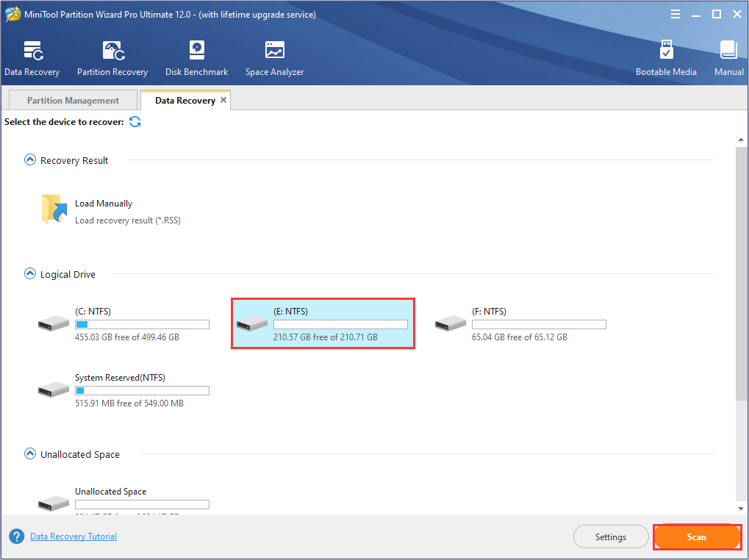Viewport: 749px width, 560px height.
Task: Click the "System Reserved(NTFS)" label
Action: 120,378
